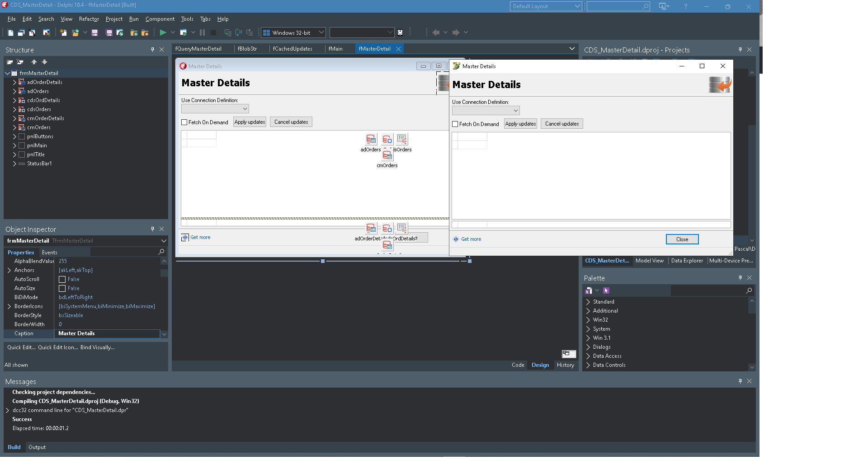This screenshot has width=868, height=473.
Task: Click the purple Save toolbar icon
Action: pyautogui.click(x=94, y=33)
